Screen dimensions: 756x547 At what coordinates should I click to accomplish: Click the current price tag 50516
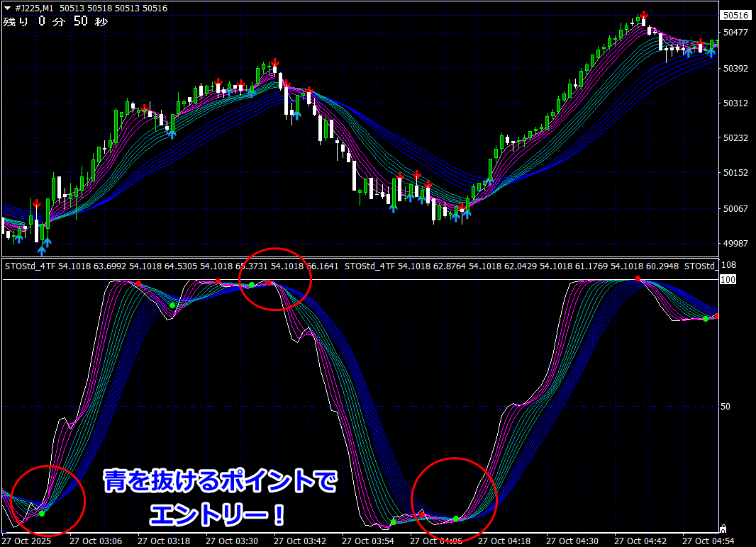point(735,16)
